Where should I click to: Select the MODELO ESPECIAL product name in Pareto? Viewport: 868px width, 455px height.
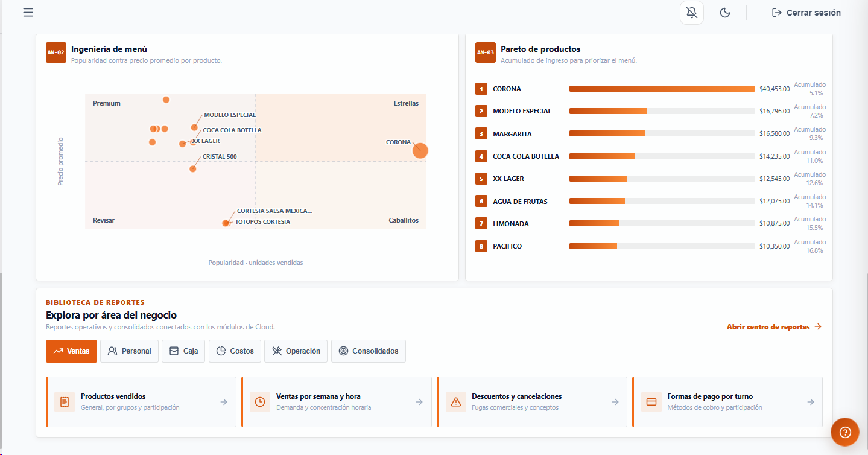(x=522, y=111)
